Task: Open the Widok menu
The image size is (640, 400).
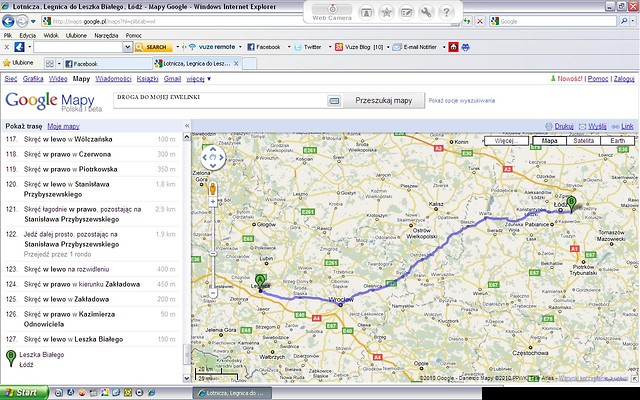Action: coord(51,36)
